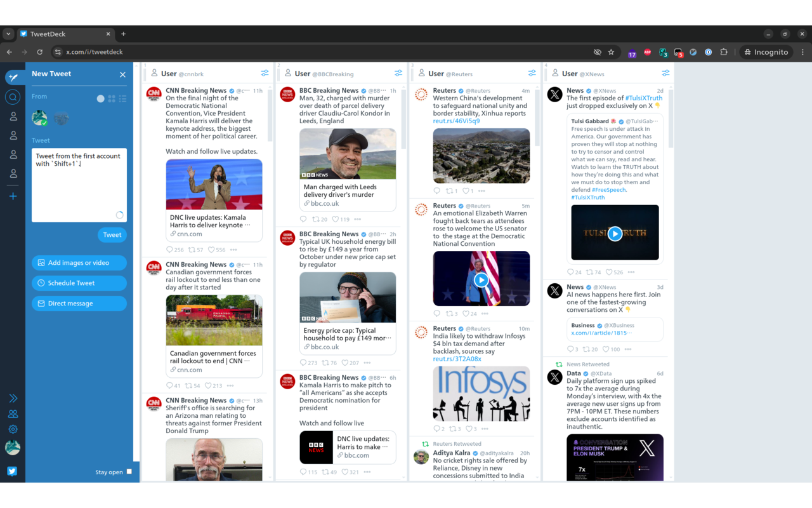Click inside the tweet compose text box
812x508 pixels.
click(79, 184)
